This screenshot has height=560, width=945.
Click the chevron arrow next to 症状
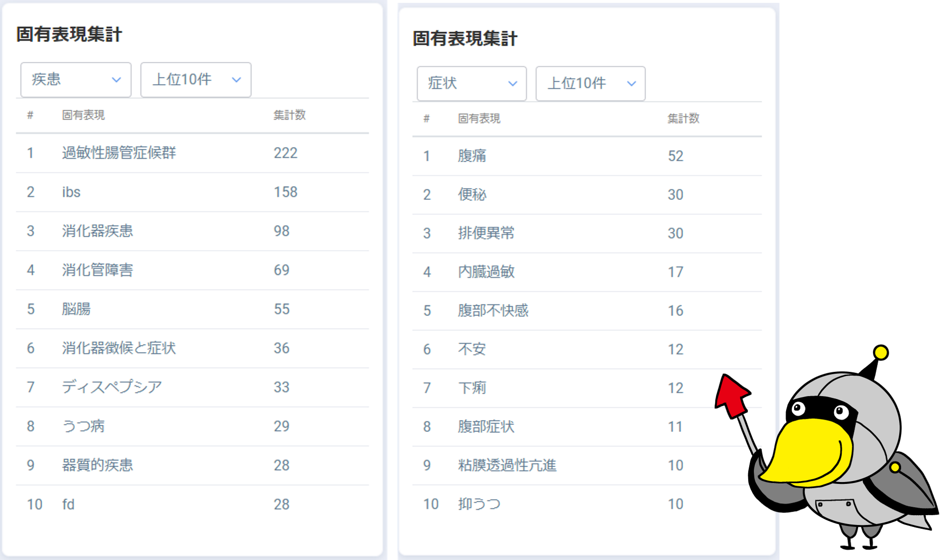point(512,84)
